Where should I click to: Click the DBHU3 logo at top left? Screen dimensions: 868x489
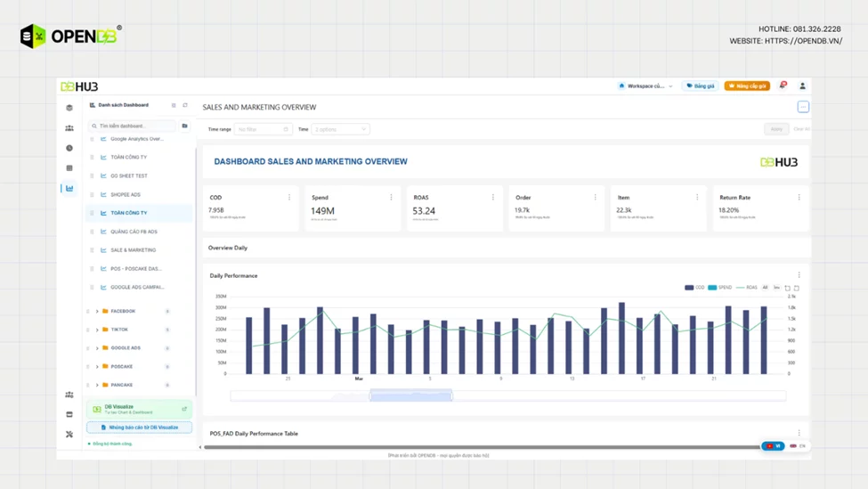(x=79, y=86)
